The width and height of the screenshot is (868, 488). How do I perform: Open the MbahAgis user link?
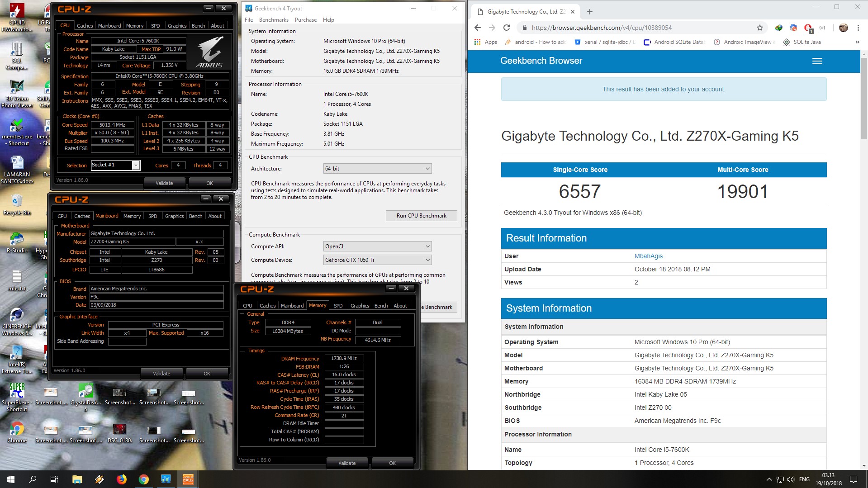(x=648, y=256)
